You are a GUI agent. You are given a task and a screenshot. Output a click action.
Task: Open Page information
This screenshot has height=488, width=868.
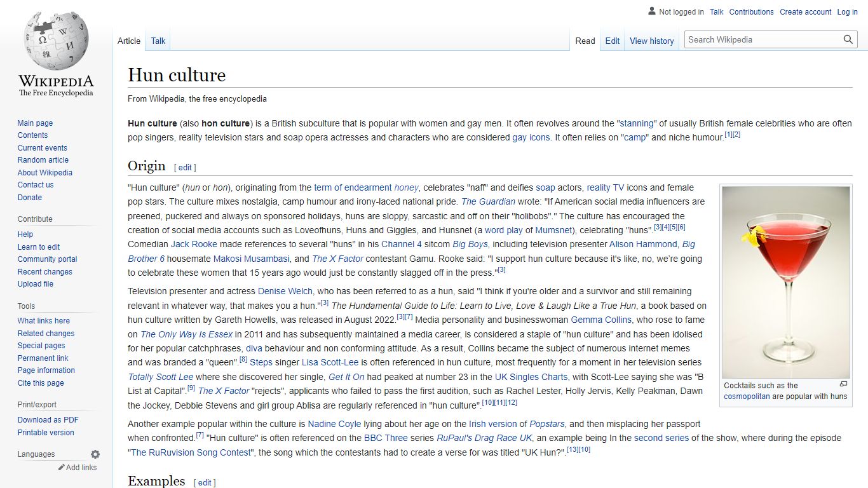(46, 370)
